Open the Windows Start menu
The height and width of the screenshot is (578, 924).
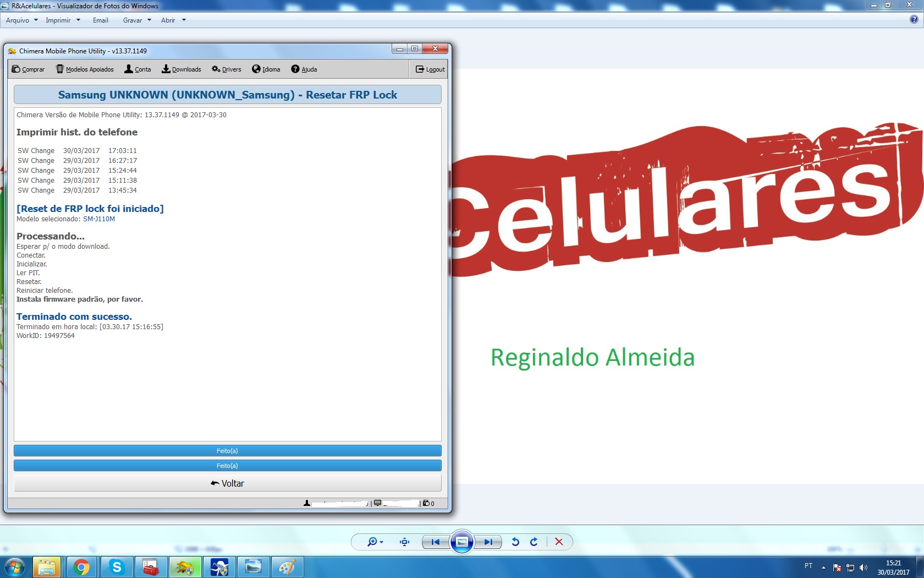(x=15, y=567)
